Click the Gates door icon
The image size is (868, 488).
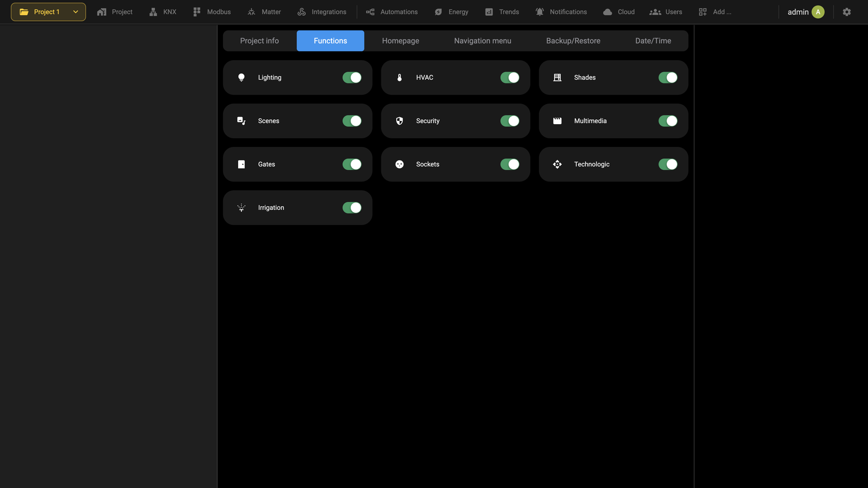(241, 164)
